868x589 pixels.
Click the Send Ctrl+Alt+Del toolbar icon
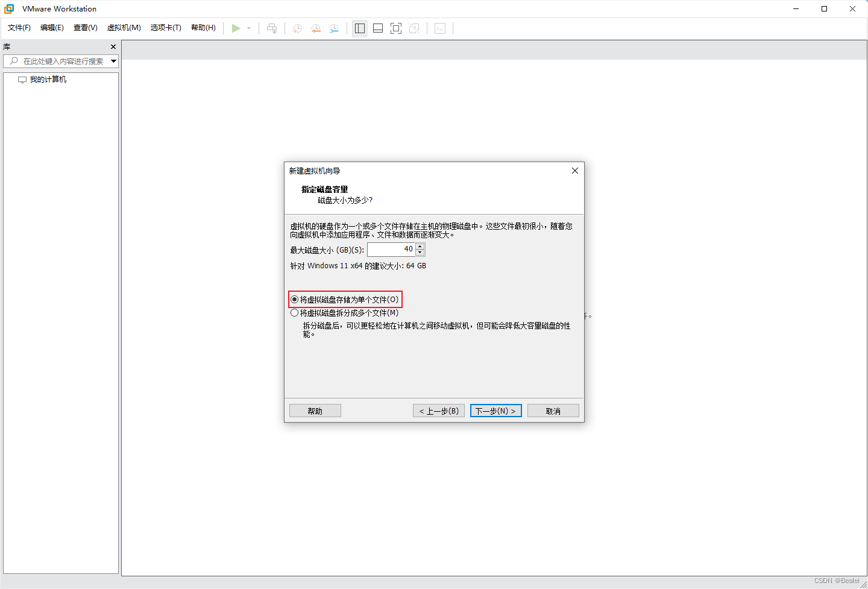point(272,28)
